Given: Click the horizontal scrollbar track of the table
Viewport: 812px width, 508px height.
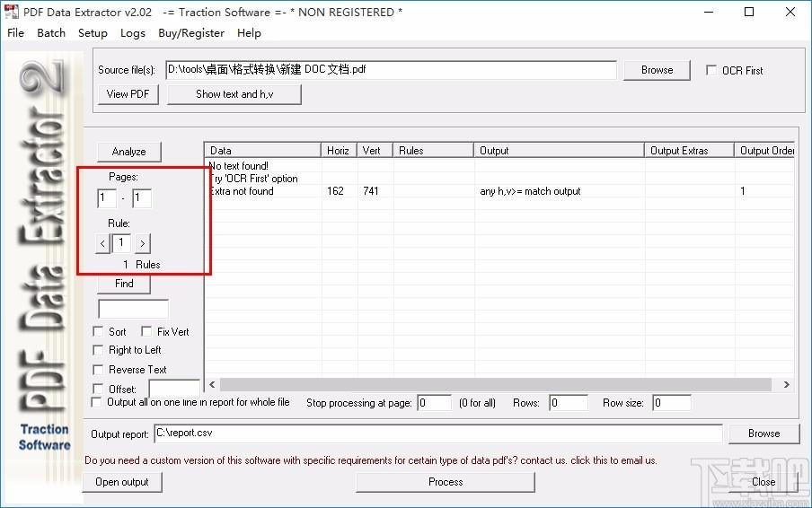Looking at the screenshot, I should [496, 384].
